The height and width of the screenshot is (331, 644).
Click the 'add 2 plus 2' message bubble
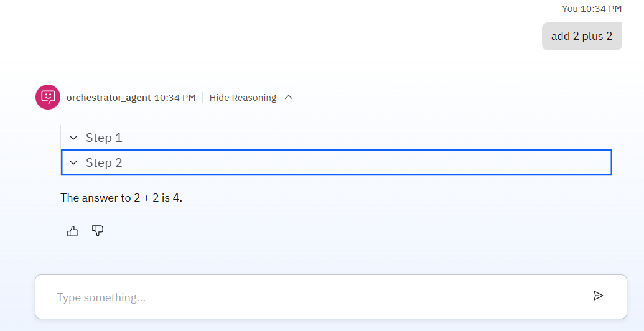click(x=582, y=36)
